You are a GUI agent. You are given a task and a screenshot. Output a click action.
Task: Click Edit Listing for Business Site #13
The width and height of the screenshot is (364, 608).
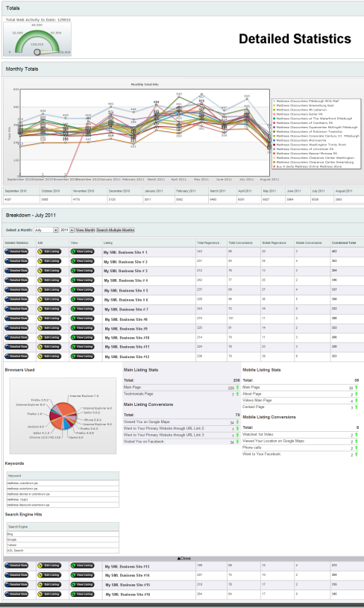coord(49,565)
